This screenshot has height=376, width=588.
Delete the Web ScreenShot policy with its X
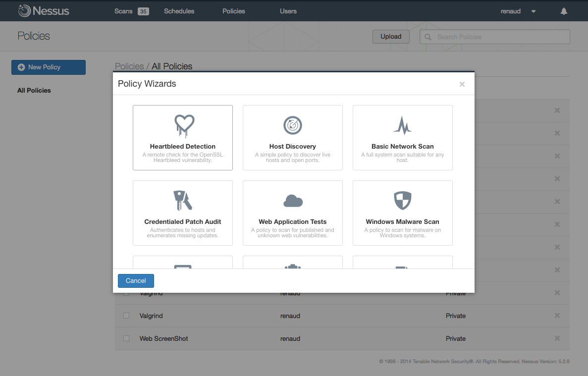(557, 338)
